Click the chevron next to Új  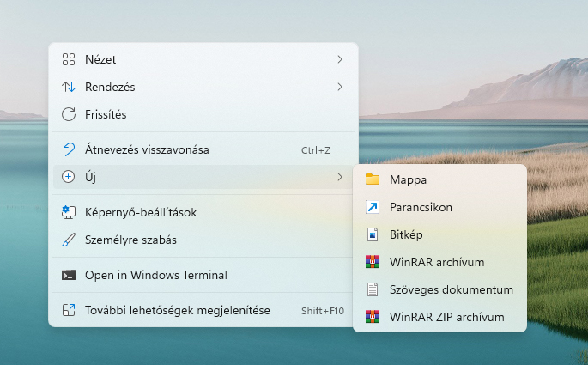[x=340, y=177]
